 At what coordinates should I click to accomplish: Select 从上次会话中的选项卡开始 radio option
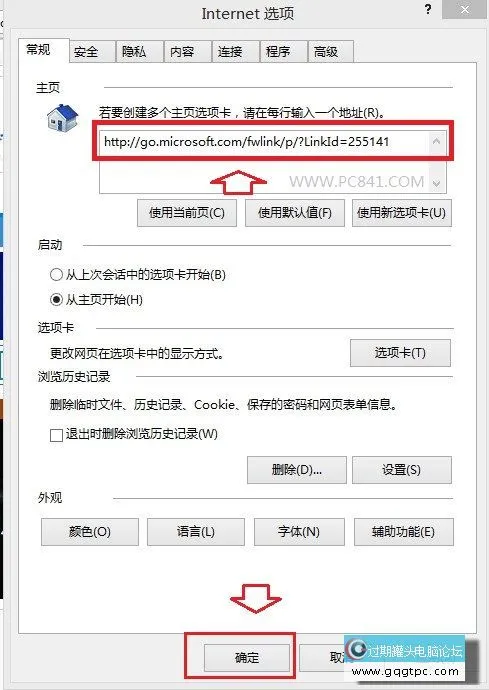click(56, 275)
